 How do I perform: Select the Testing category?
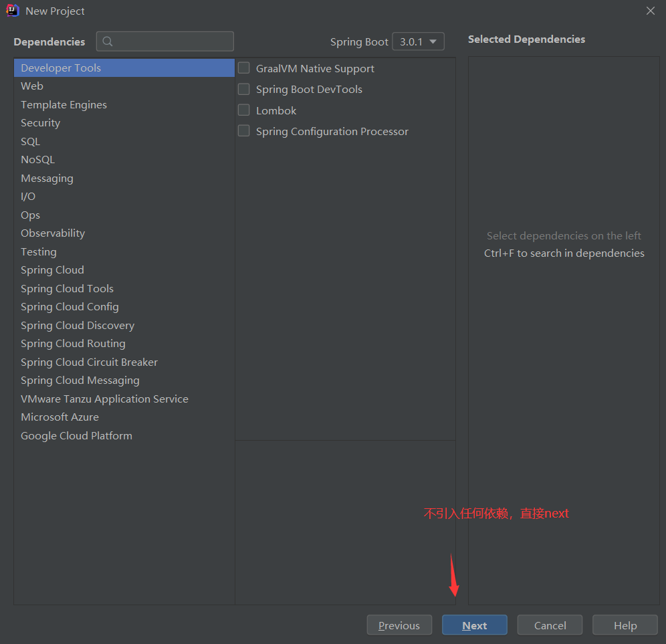pos(124,251)
